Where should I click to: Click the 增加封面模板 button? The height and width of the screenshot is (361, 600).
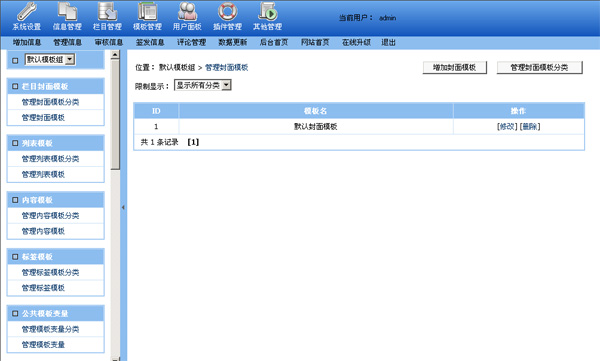pyautogui.click(x=455, y=67)
